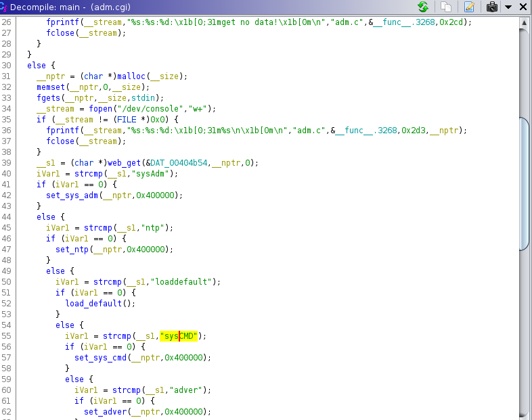
Task: Close the Decompile panel with X
Action: (523, 7)
